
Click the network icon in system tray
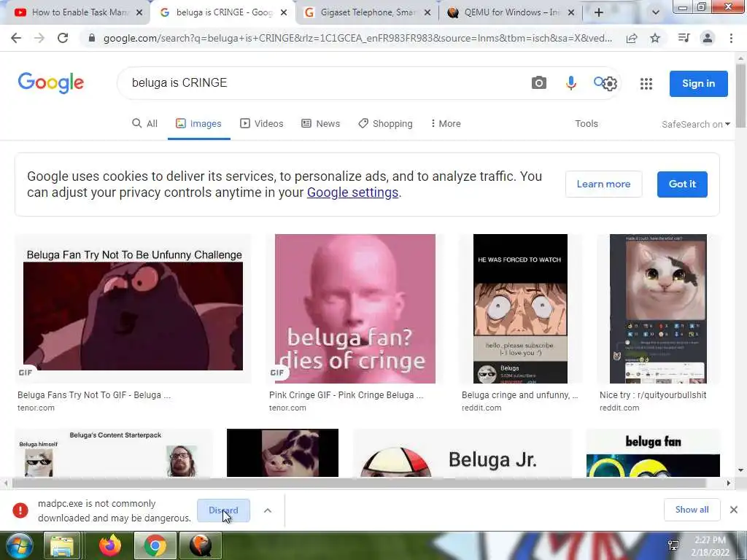(673, 545)
